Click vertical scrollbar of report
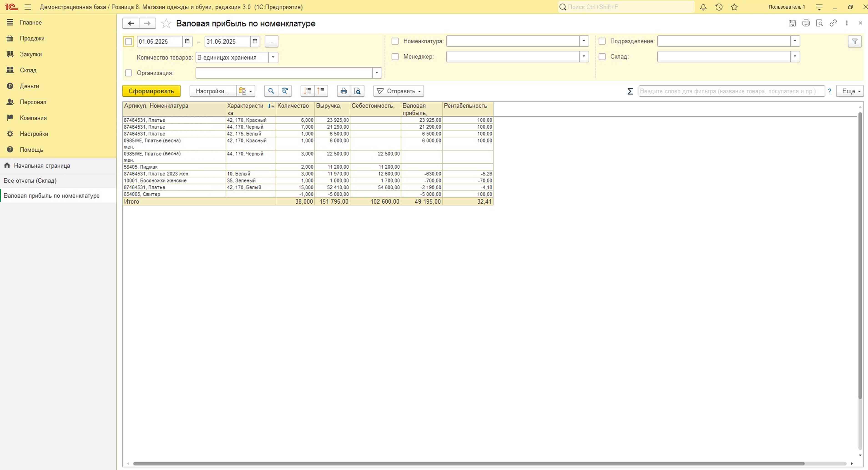 click(x=860, y=256)
